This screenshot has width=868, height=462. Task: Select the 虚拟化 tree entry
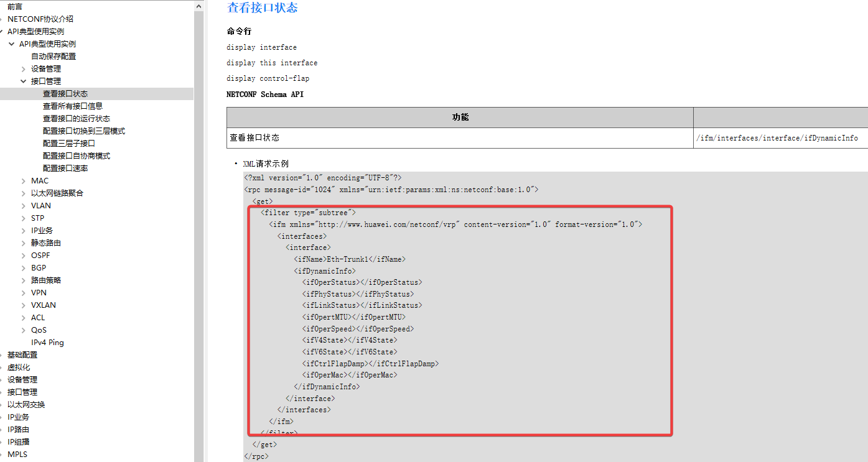(x=19, y=367)
